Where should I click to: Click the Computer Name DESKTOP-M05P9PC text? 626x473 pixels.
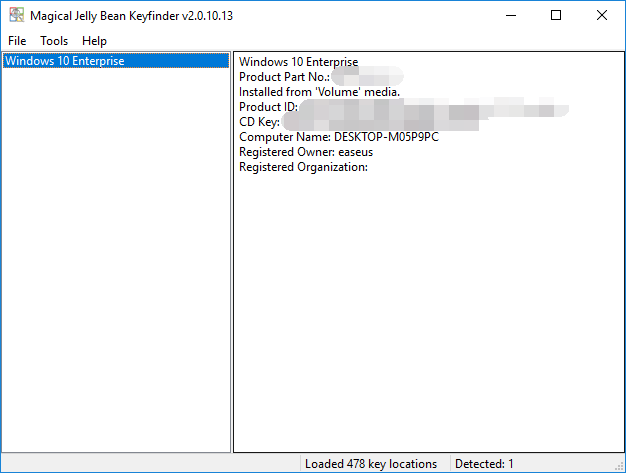(x=338, y=137)
